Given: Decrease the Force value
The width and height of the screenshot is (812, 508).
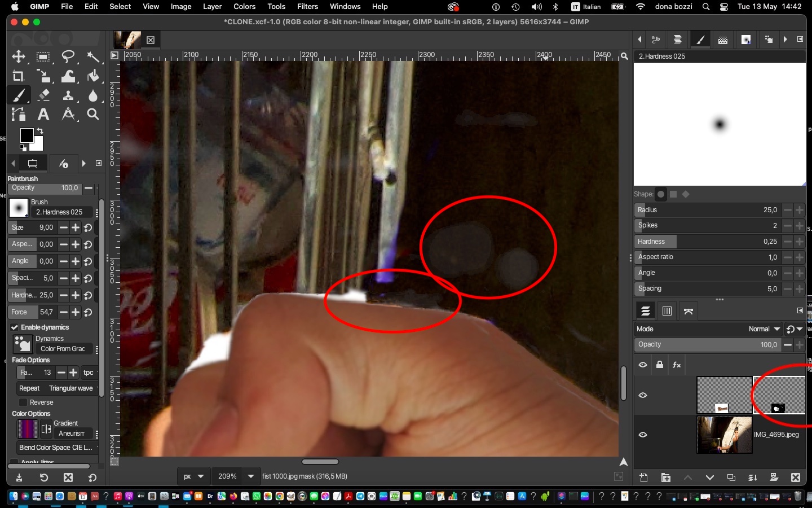Looking at the screenshot, I should [63, 312].
